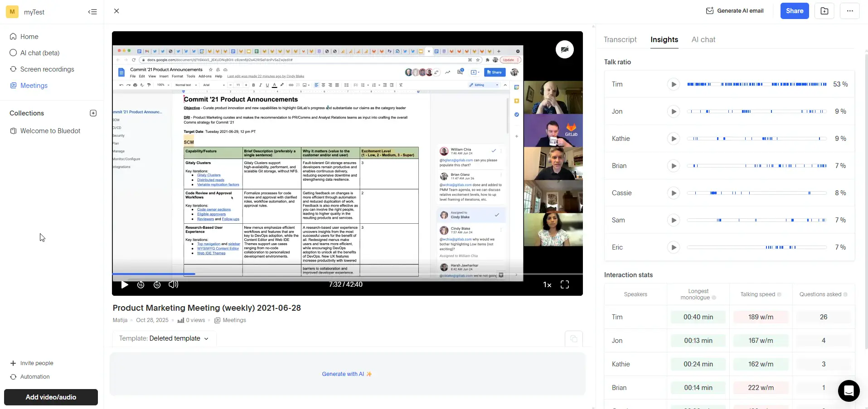Click Kathie's 162 w/m value

(x=761, y=364)
